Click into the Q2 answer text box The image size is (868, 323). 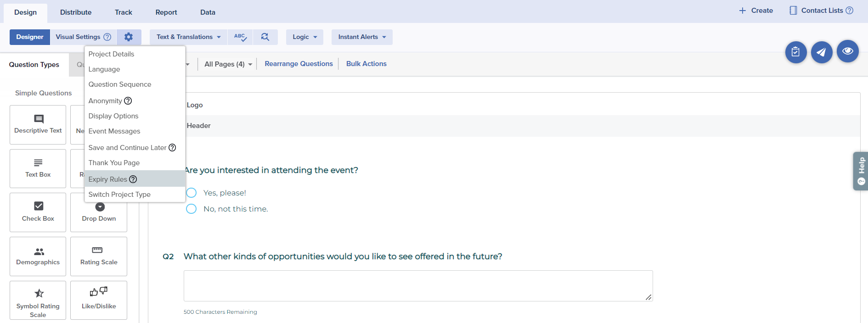tap(418, 286)
